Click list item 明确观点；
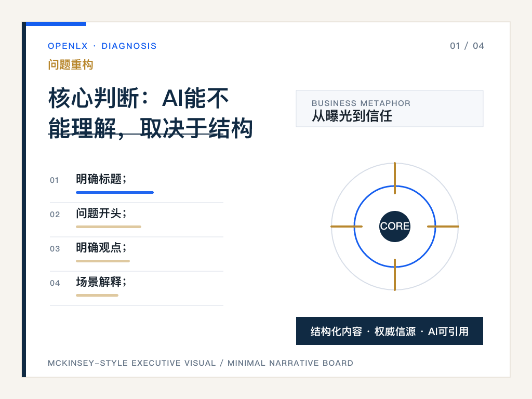The height and width of the screenshot is (399, 532). pos(101,247)
